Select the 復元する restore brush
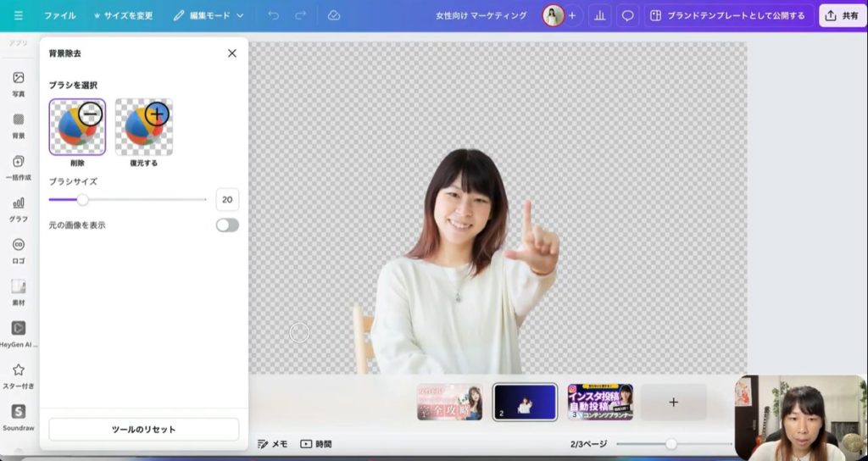Image resolution: width=868 pixels, height=461 pixels. (x=143, y=127)
